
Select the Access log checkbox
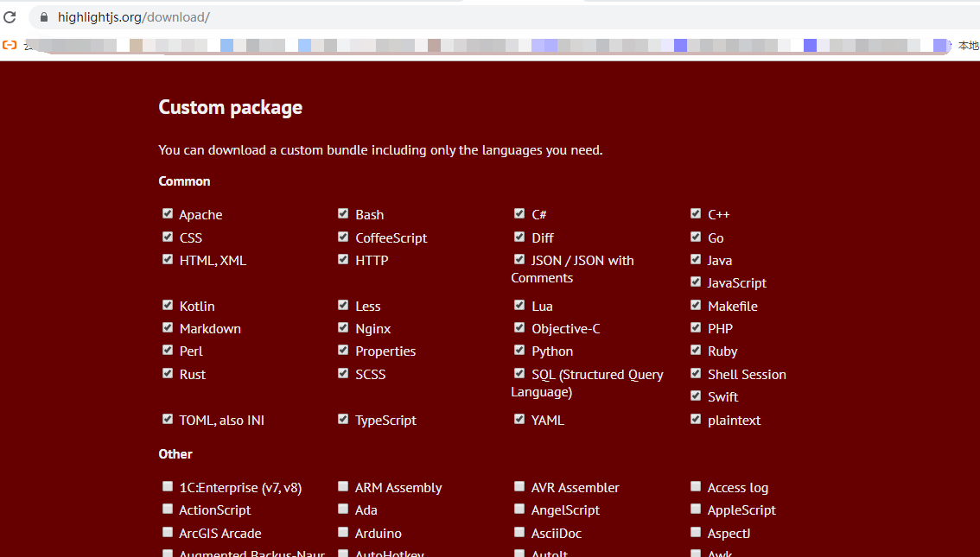click(696, 486)
